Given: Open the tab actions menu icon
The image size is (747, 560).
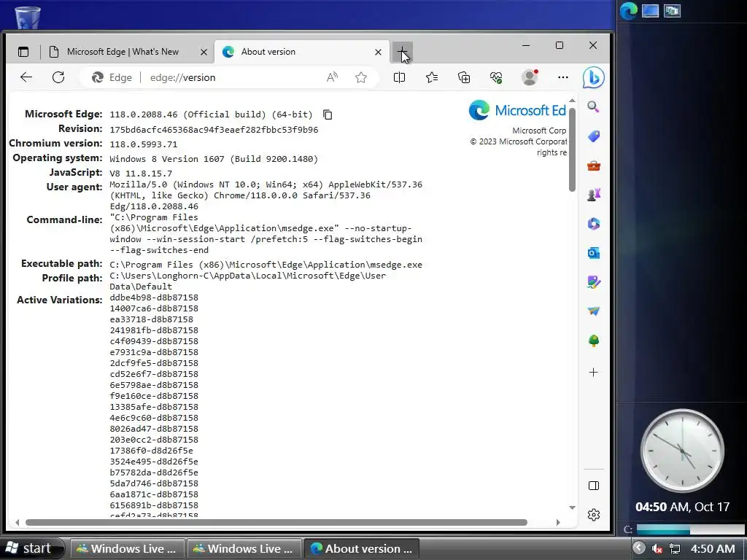Looking at the screenshot, I should [23, 52].
